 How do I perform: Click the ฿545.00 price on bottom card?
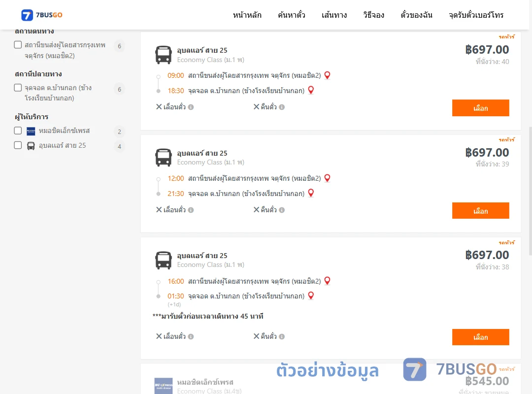pyautogui.click(x=487, y=381)
